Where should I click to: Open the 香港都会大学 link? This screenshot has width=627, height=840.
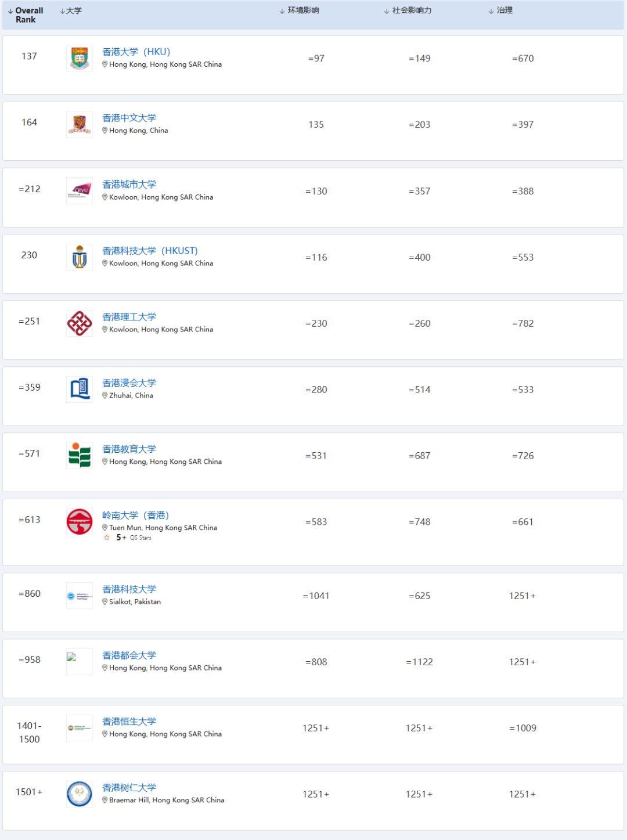(x=129, y=655)
